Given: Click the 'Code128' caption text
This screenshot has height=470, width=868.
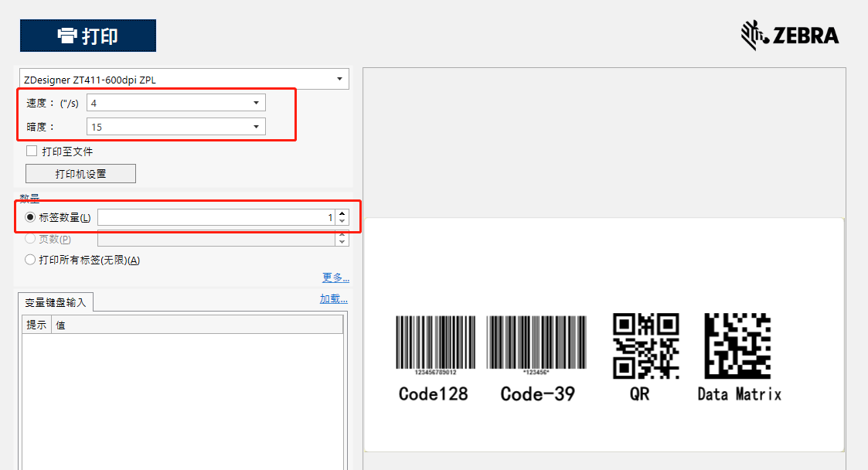Looking at the screenshot, I should click(x=434, y=394).
